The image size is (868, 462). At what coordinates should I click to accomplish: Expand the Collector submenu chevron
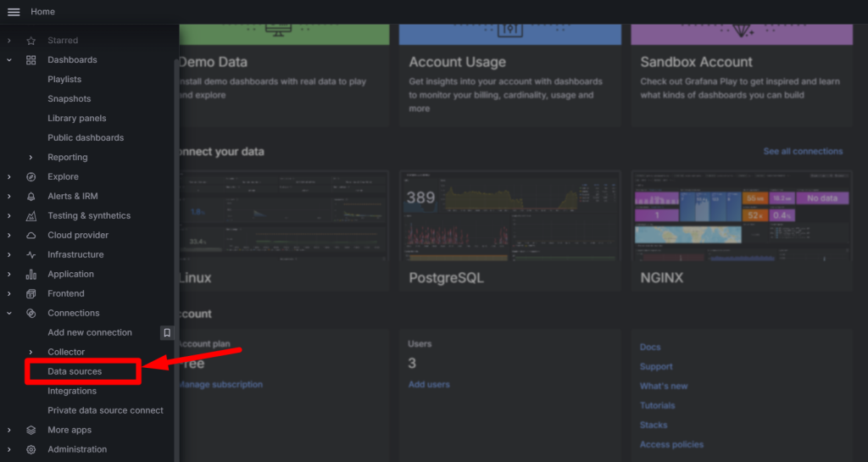(31, 353)
